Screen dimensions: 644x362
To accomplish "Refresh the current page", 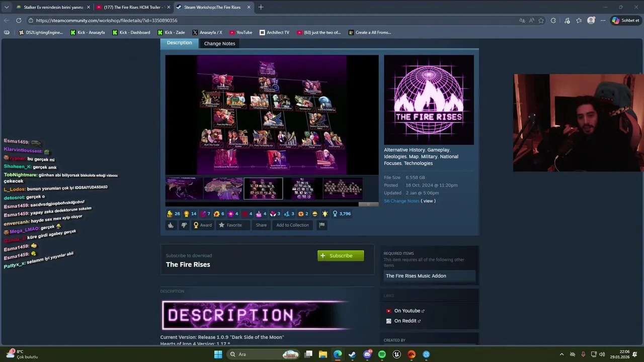I will [x=19, y=21].
